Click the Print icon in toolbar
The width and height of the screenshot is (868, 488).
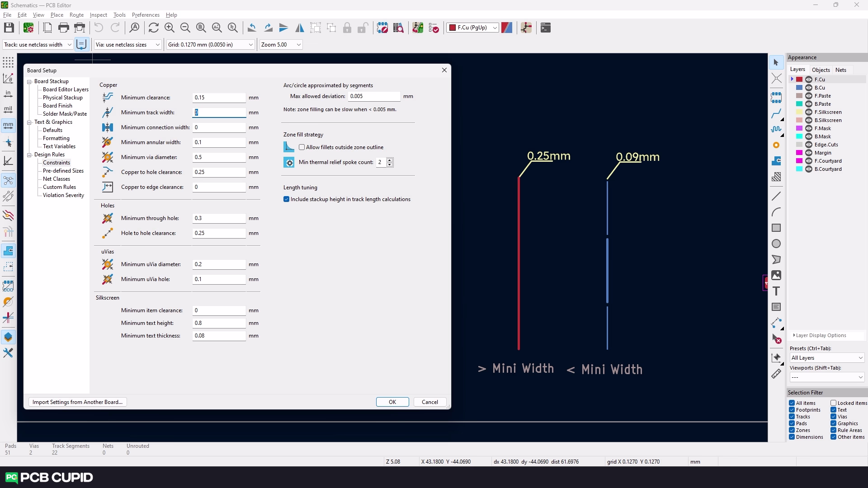pyautogui.click(x=63, y=28)
